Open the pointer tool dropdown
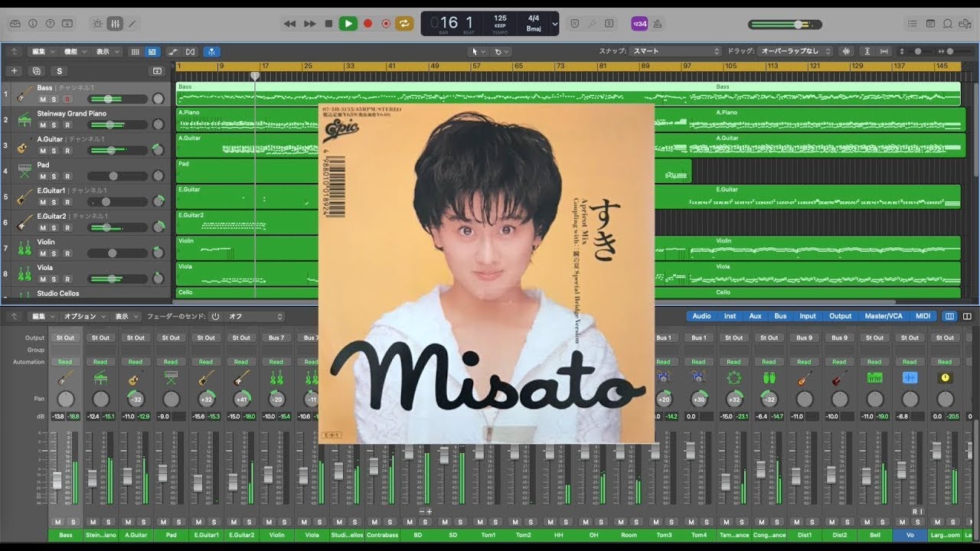The image size is (980, 551). [479, 51]
